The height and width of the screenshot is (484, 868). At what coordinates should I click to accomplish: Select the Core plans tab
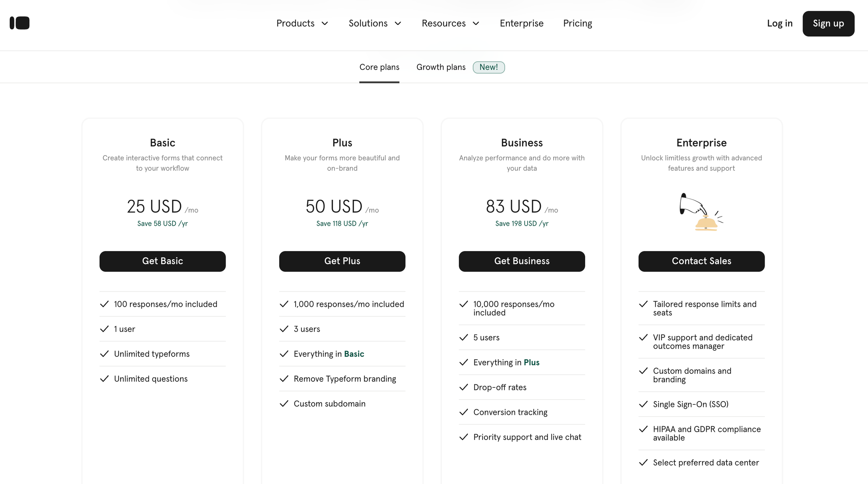point(379,67)
